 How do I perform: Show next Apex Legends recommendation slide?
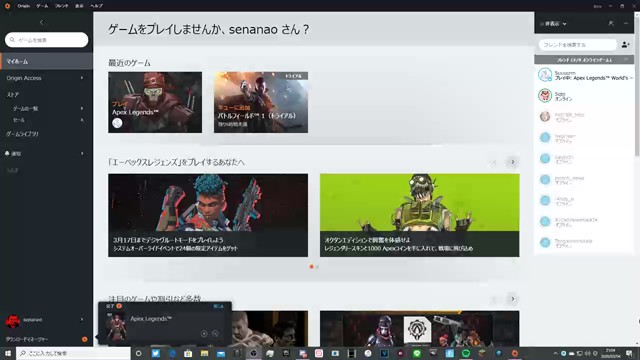[x=513, y=162]
